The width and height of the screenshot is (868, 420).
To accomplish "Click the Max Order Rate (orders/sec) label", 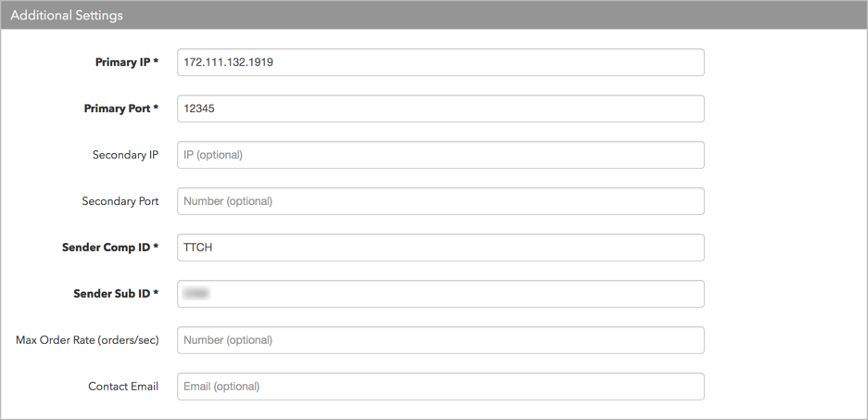I will coord(87,339).
